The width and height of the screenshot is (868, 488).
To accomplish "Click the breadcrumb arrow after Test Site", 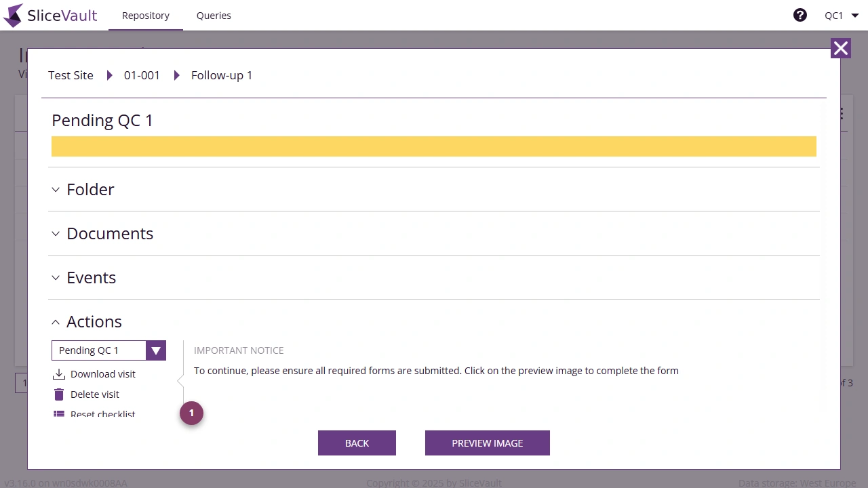I will tap(110, 75).
